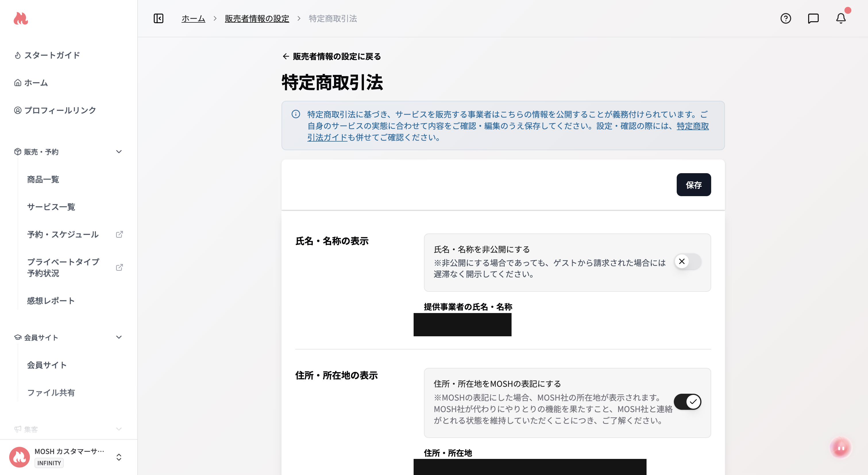The width and height of the screenshot is (868, 475).
Task: Click 販売者情報の設定に戻る back link
Action: (x=331, y=56)
